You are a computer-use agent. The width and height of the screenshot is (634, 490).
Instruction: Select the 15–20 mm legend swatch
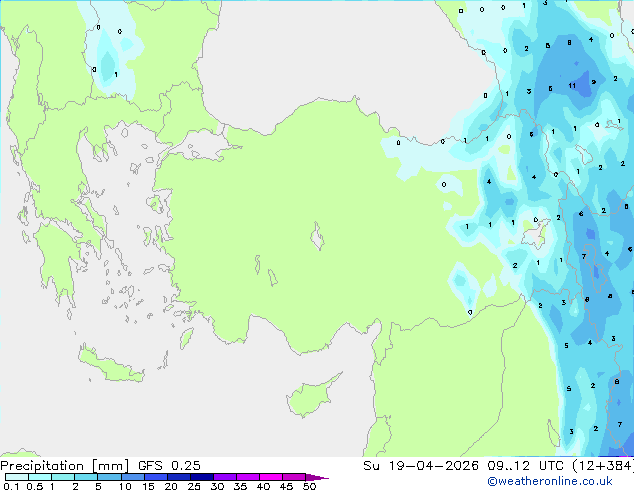point(156,477)
